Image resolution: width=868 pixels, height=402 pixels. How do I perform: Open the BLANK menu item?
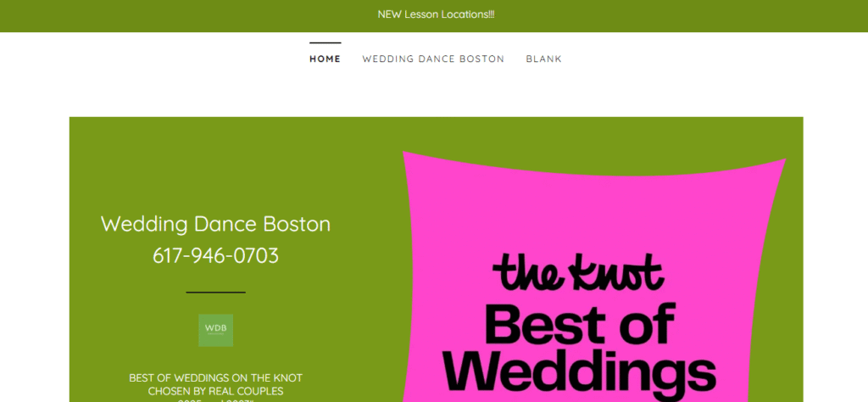tap(543, 59)
